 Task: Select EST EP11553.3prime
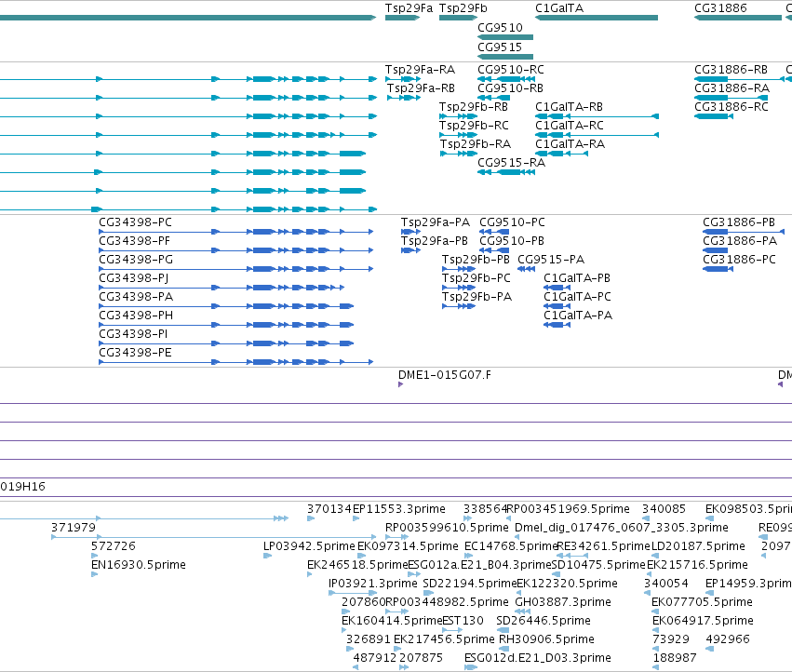pyautogui.click(x=399, y=509)
